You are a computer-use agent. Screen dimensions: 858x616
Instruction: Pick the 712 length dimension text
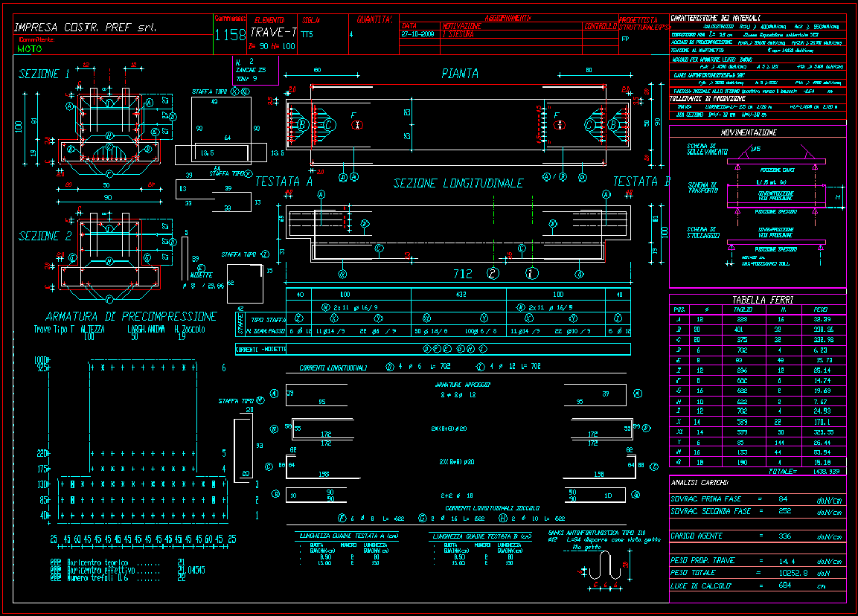[x=463, y=274]
